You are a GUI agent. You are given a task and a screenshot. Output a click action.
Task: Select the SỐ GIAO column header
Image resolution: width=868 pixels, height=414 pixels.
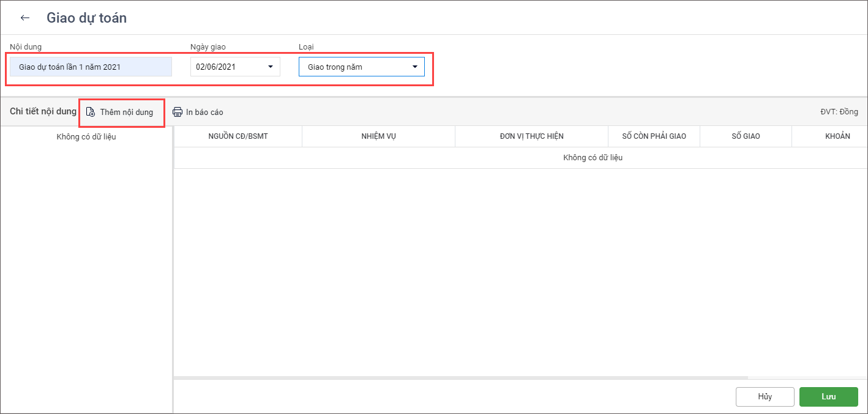tap(746, 136)
